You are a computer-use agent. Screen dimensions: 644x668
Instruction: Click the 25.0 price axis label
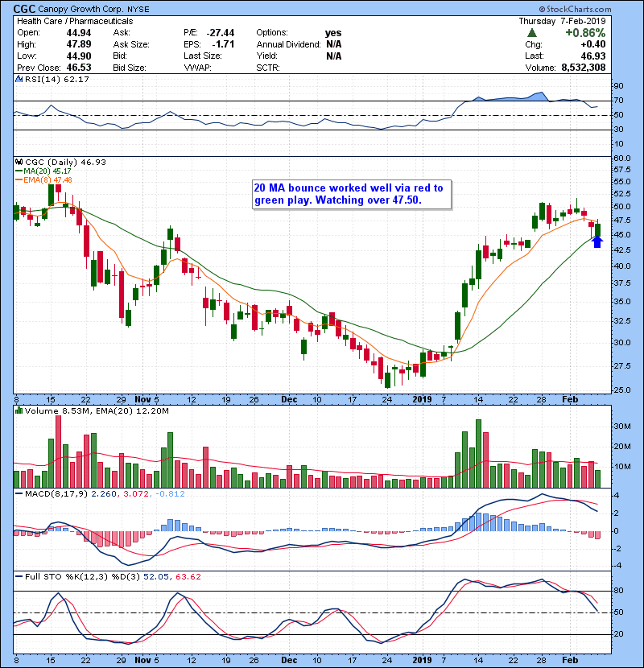tap(621, 390)
